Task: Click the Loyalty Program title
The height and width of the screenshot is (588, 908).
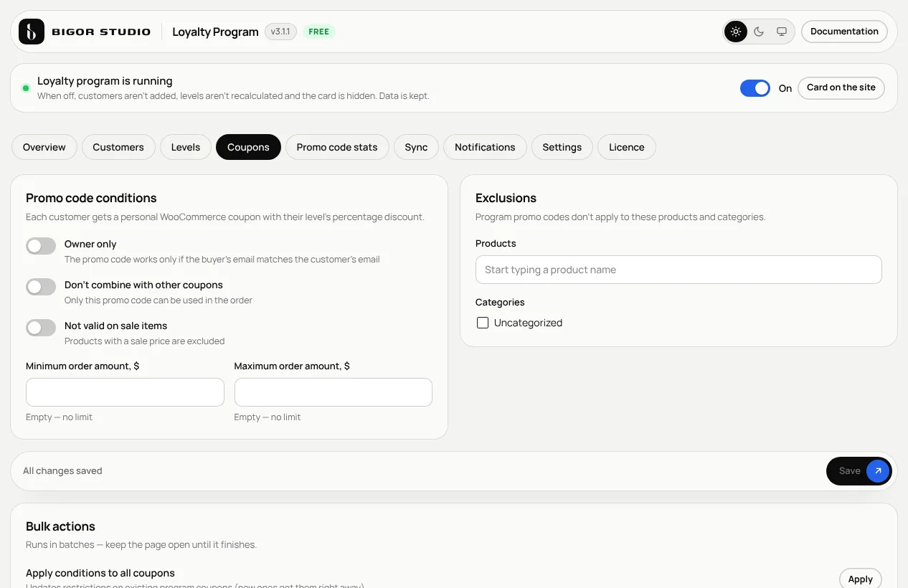Action: [215, 32]
